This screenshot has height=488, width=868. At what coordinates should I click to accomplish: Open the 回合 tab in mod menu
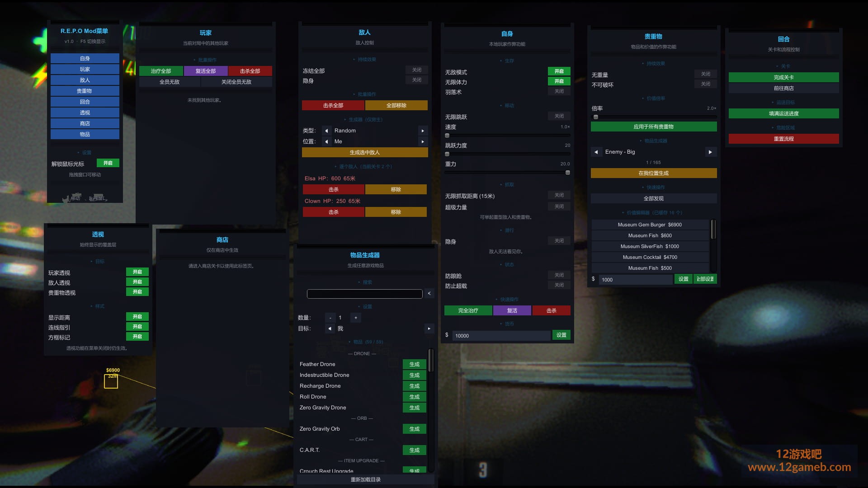[85, 102]
